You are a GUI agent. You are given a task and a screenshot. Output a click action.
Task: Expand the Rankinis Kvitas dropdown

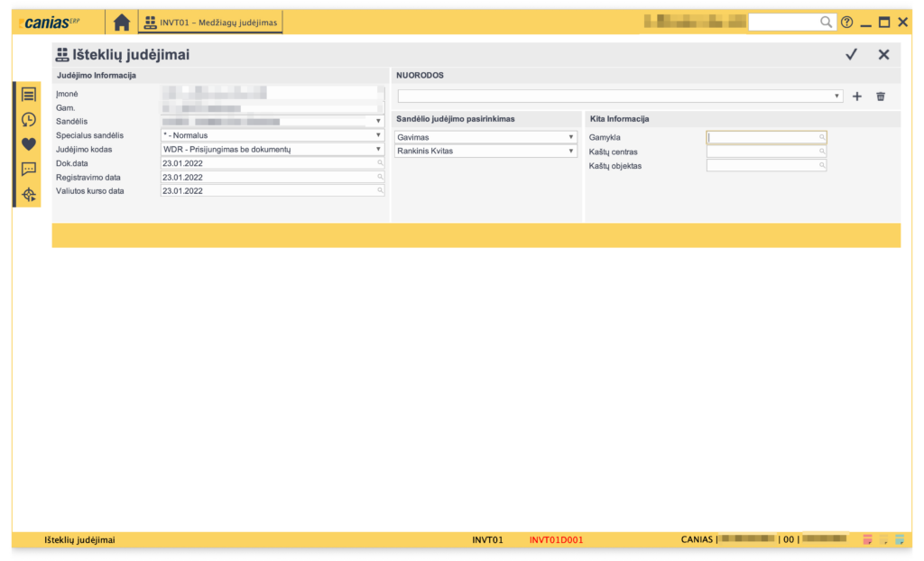point(571,152)
